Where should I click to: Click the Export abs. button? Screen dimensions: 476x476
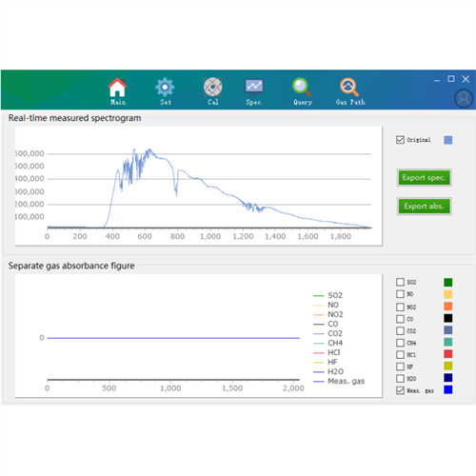424,207
